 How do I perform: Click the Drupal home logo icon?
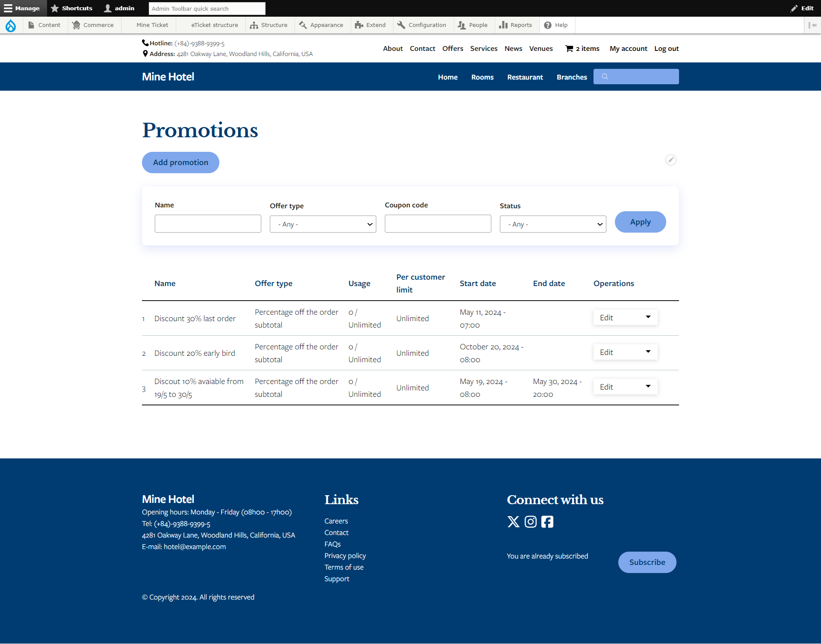(11, 25)
